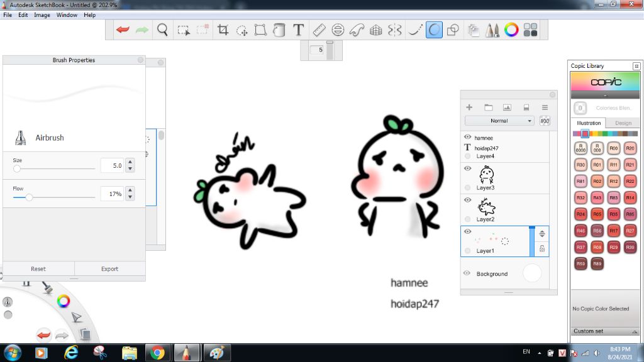This screenshot has height=362, width=644.
Task: Increase Flow with up arrow
Action: tap(130, 190)
